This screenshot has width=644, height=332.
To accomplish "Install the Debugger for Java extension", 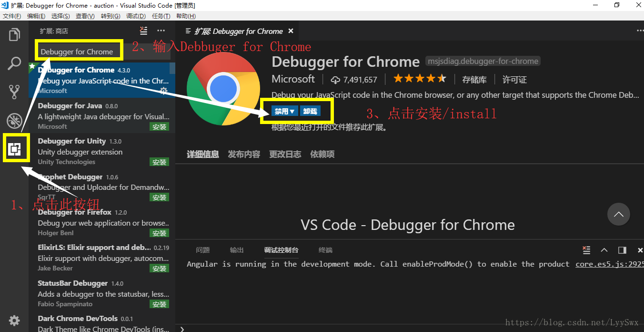I will [159, 126].
